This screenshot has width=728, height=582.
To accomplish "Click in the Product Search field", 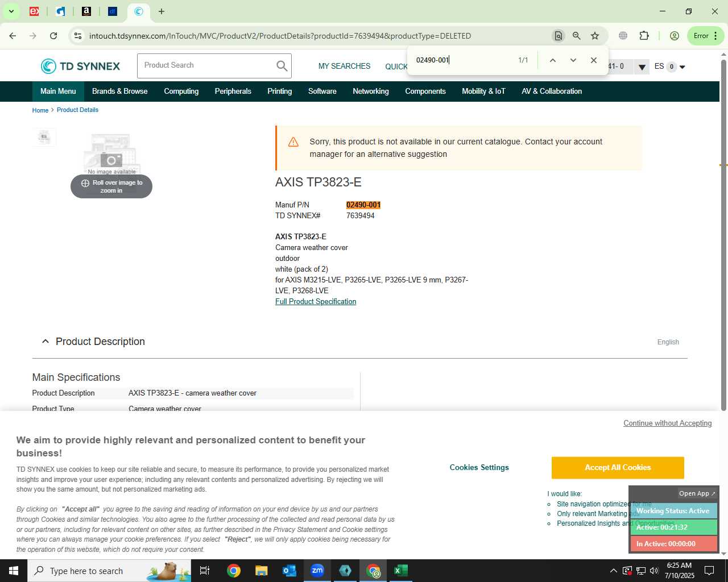I will click(206, 66).
